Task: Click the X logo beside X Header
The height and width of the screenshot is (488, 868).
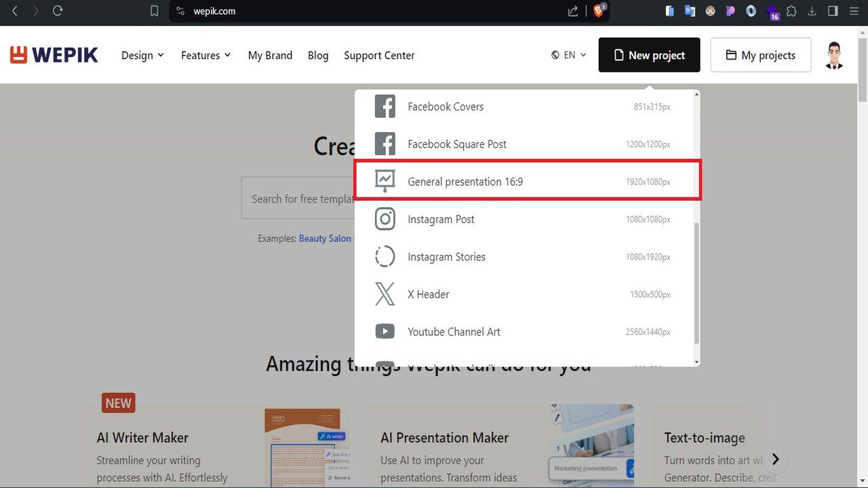Action: (x=385, y=294)
